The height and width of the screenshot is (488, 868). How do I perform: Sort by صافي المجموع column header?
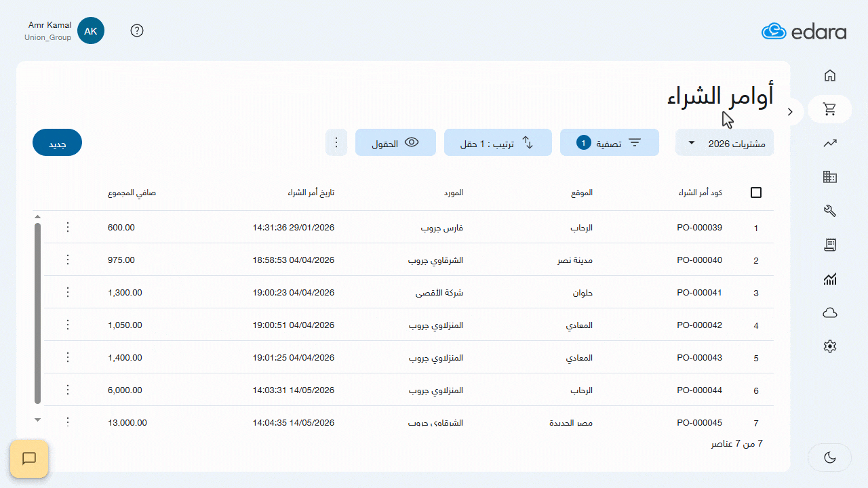(132, 192)
